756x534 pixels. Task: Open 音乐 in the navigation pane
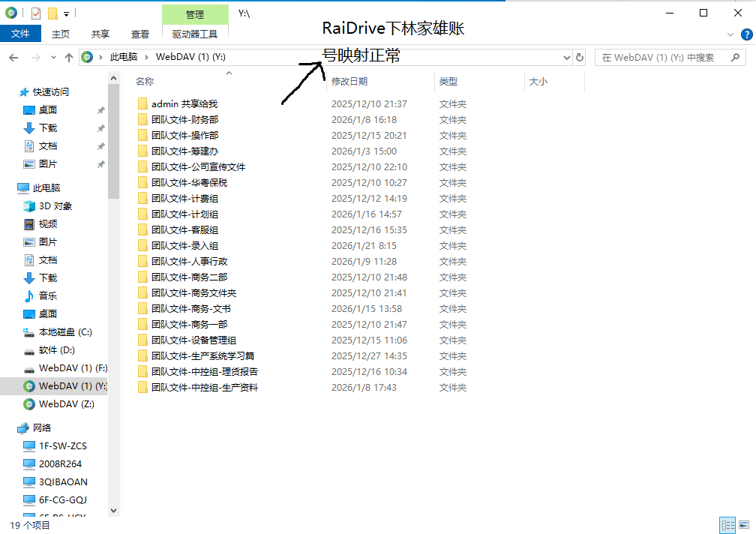48,296
